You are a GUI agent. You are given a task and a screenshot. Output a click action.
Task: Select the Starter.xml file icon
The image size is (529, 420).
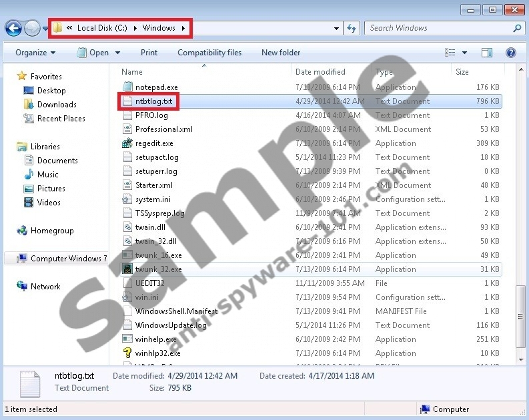click(x=127, y=185)
